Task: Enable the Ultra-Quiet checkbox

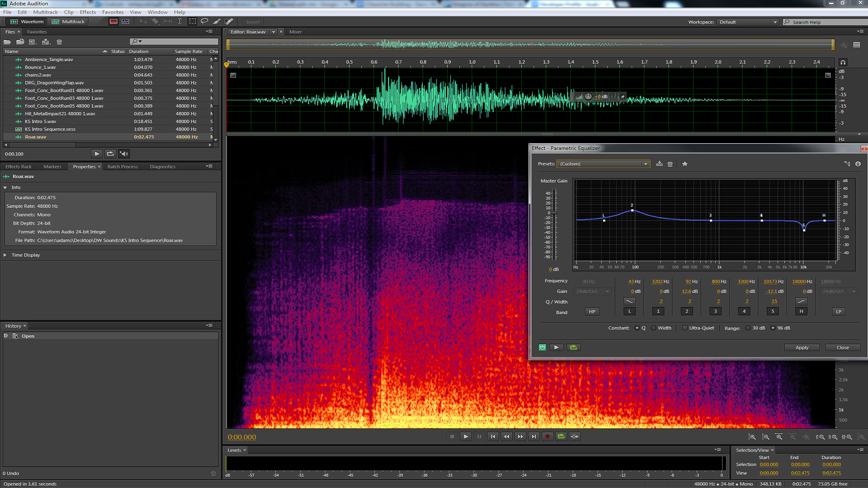Action: pos(684,328)
